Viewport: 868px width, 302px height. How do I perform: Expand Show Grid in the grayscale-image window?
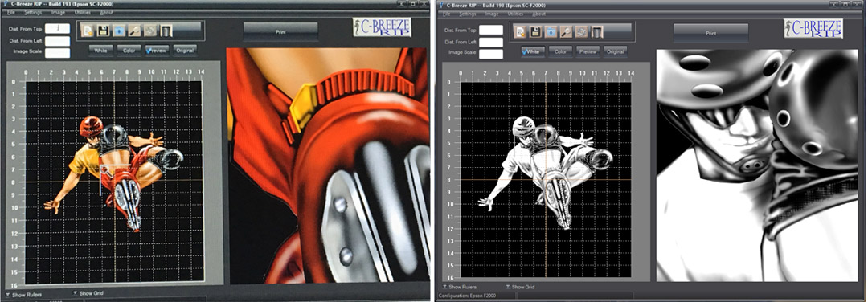click(x=521, y=287)
